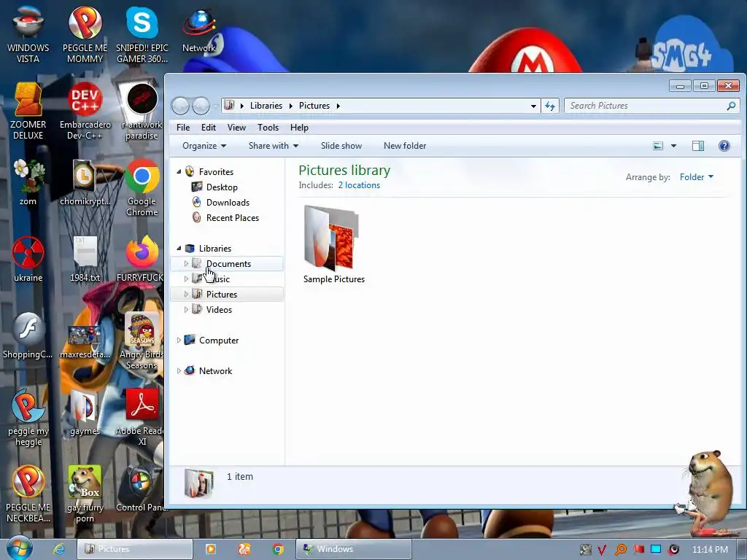This screenshot has width=747, height=560.
Task: Open Windows Media Player taskbar icon
Action: (211, 549)
